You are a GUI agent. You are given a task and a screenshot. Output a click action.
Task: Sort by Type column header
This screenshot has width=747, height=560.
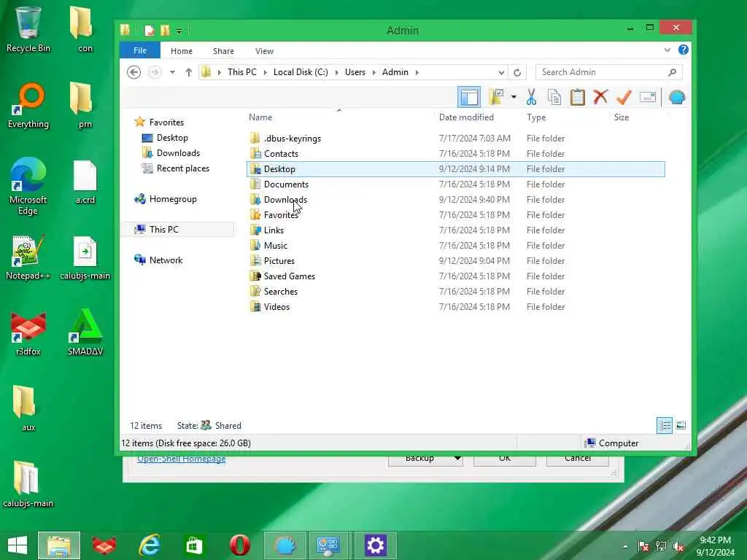click(536, 117)
